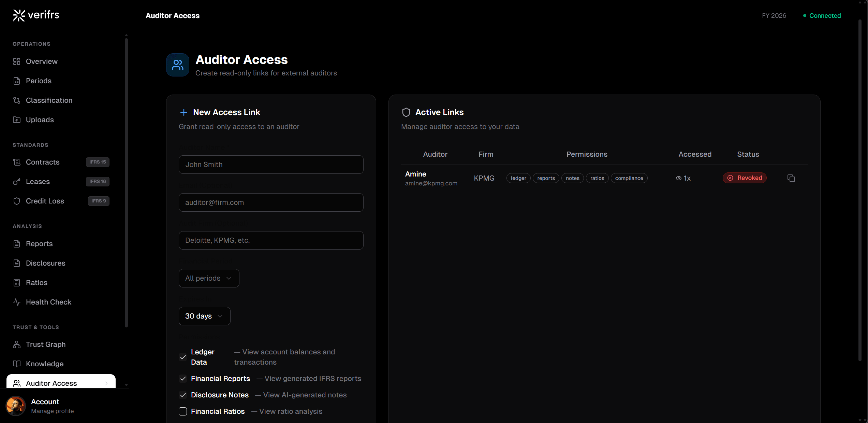Click the copy link icon on Amine's row
This screenshot has height=423, width=868.
791,178
